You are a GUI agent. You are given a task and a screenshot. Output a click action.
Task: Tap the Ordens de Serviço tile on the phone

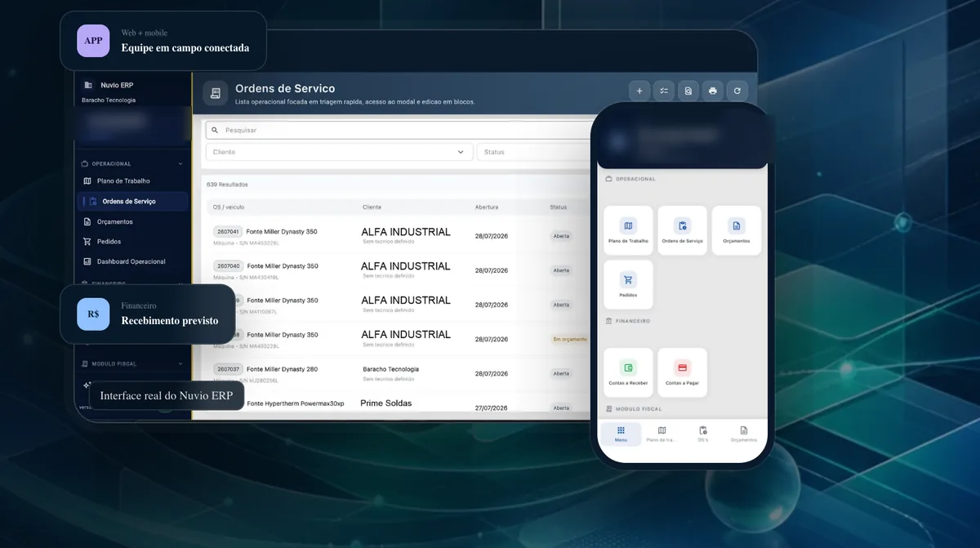tap(683, 230)
